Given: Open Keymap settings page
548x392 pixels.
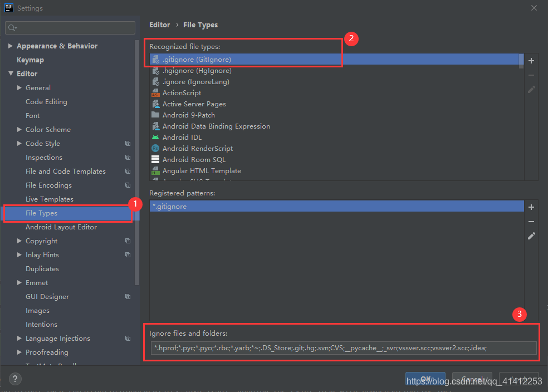Looking at the screenshot, I should click(x=31, y=60).
